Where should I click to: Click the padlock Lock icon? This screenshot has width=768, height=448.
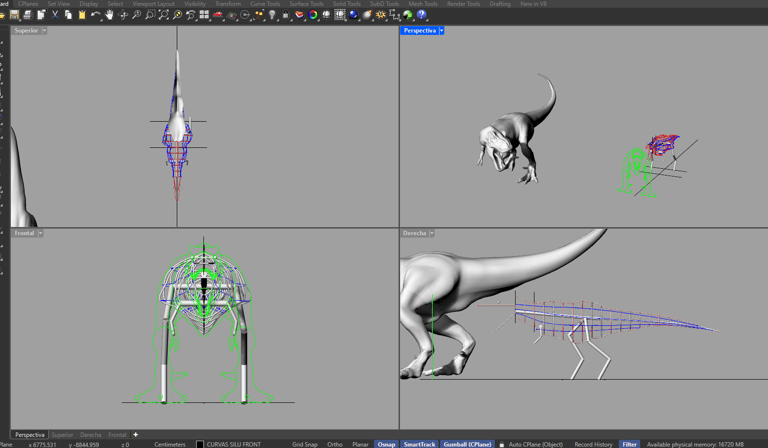(x=285, y=15)
